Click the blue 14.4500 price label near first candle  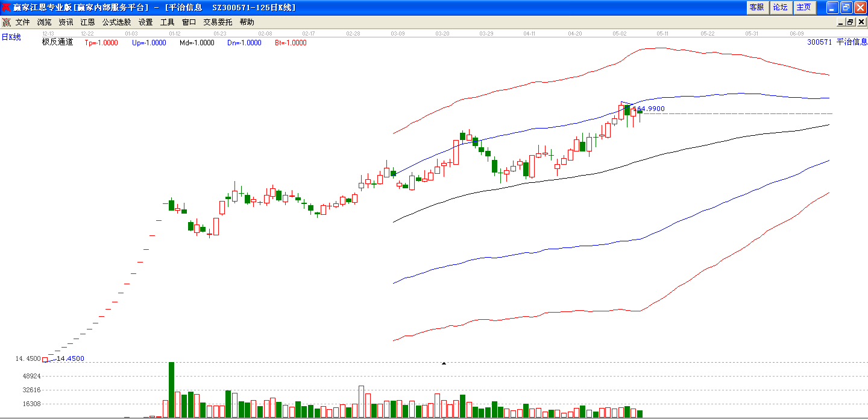tap(70, 358)
